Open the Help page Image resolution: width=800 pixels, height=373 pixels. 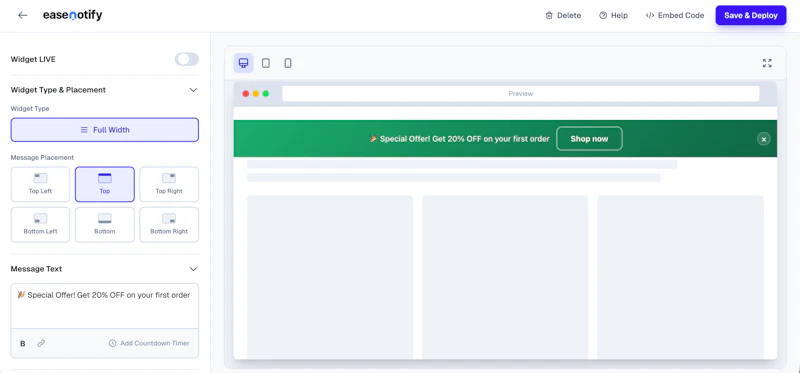coord(613,15)
